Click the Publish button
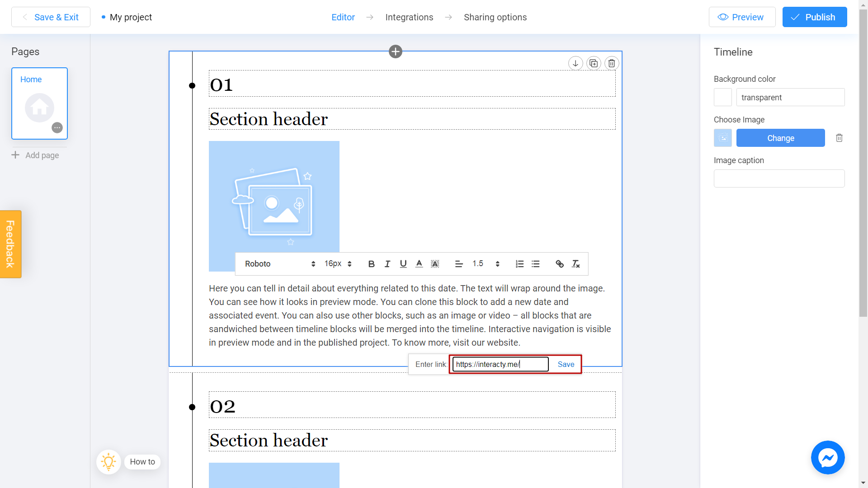The width and height of the screenshot is (868, 488). 814,17
